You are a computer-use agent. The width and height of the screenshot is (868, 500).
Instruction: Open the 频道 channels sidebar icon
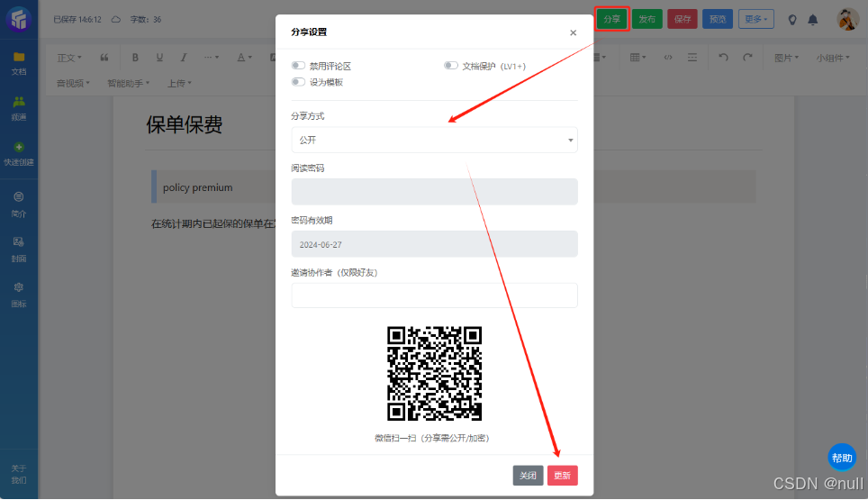point(19,108)
